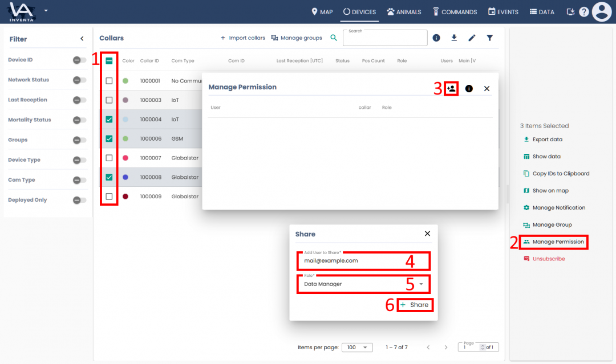Click the add user icon in Manage Permission
Screen dimensions: 616x364
coord(451,88)
